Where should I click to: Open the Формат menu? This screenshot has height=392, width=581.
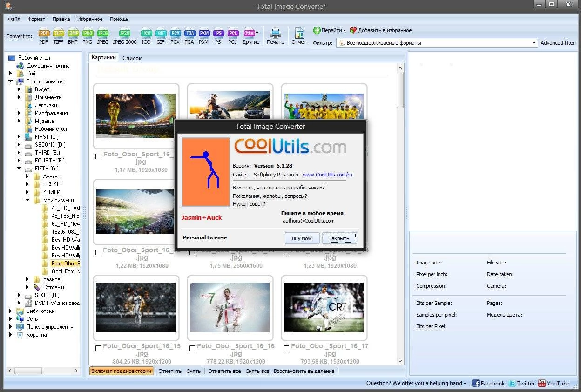click(x=36, y=19)
